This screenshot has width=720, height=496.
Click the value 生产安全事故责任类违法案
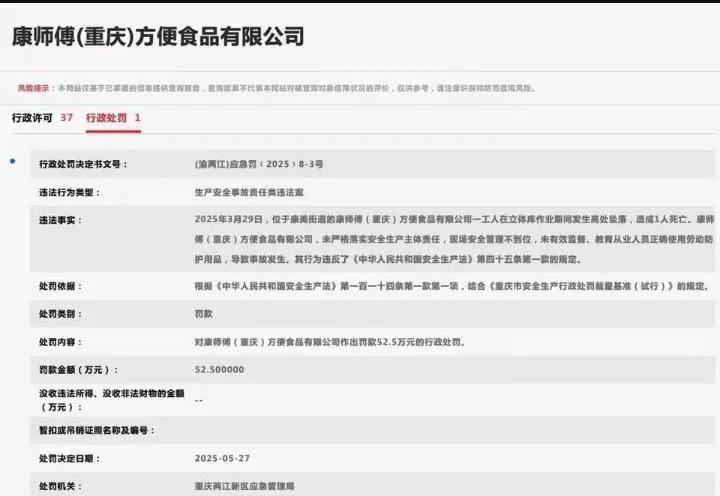pyautogui.click(x=249, y=192)
